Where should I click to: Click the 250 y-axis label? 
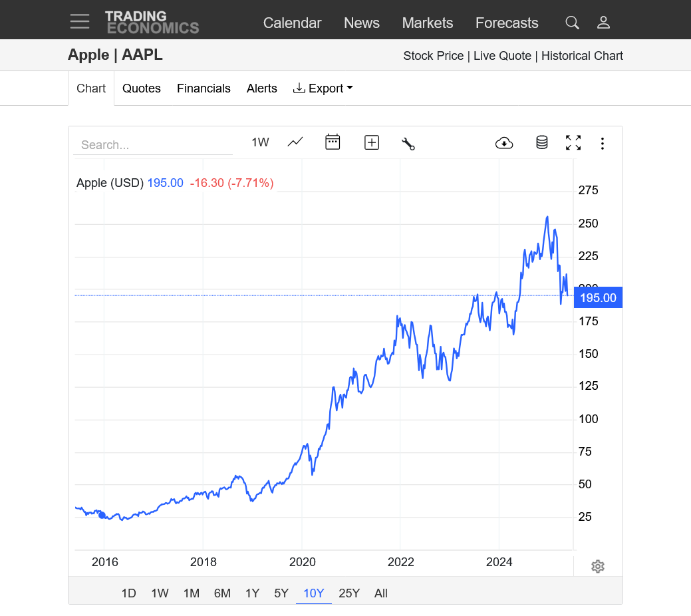(589, 223)
